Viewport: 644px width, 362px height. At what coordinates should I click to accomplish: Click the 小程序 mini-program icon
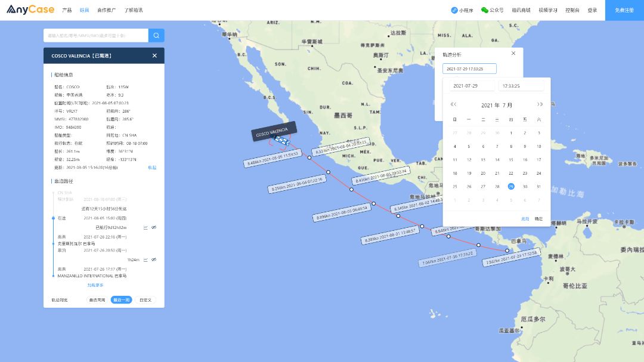[454, 10]
